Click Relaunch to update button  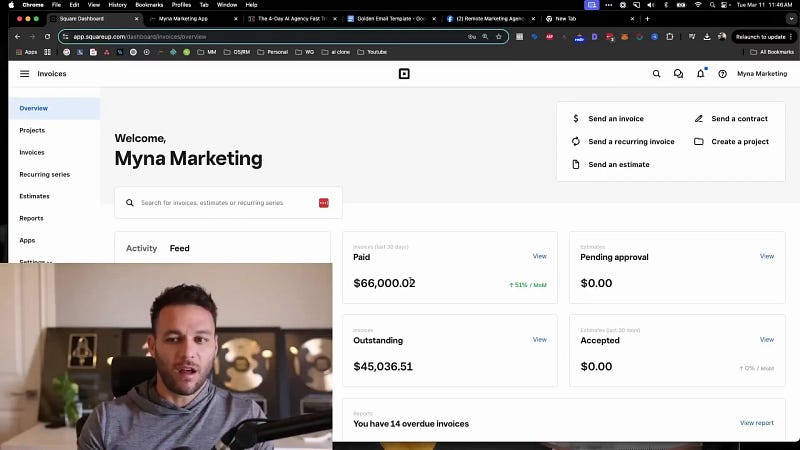point(763,37)
